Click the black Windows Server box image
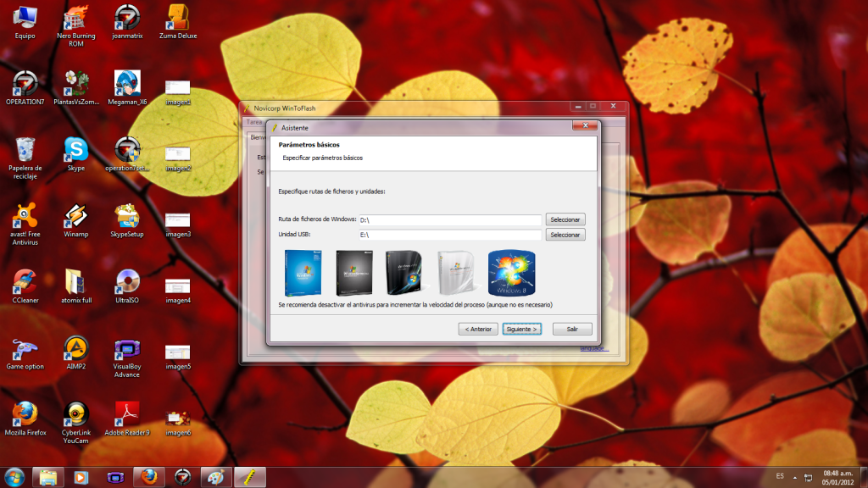 354,273
